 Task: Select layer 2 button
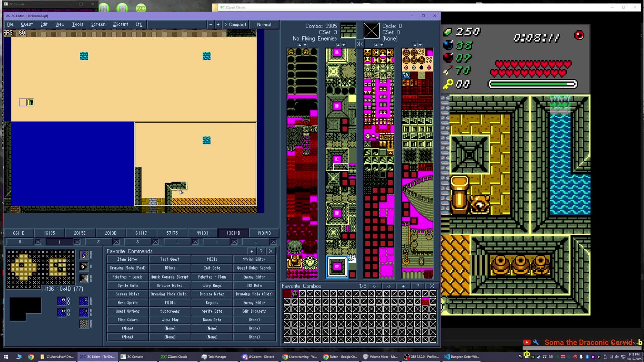coord(98,242)
